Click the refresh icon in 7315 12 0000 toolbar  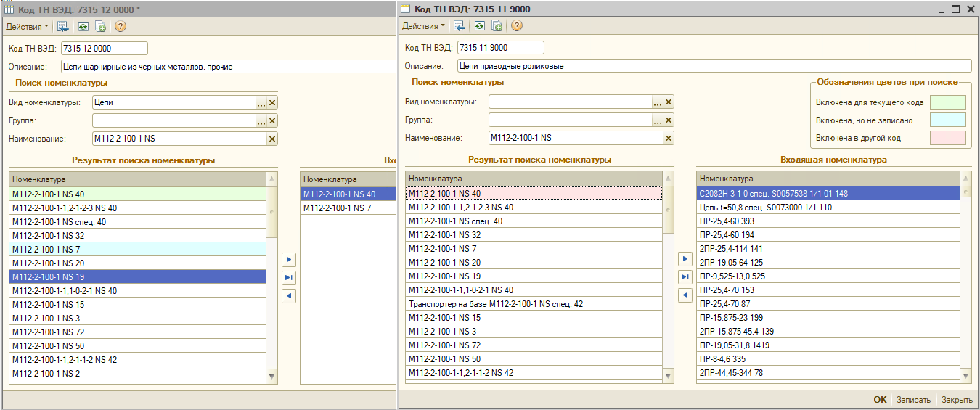pyautogui.click(x=83, y=26)
